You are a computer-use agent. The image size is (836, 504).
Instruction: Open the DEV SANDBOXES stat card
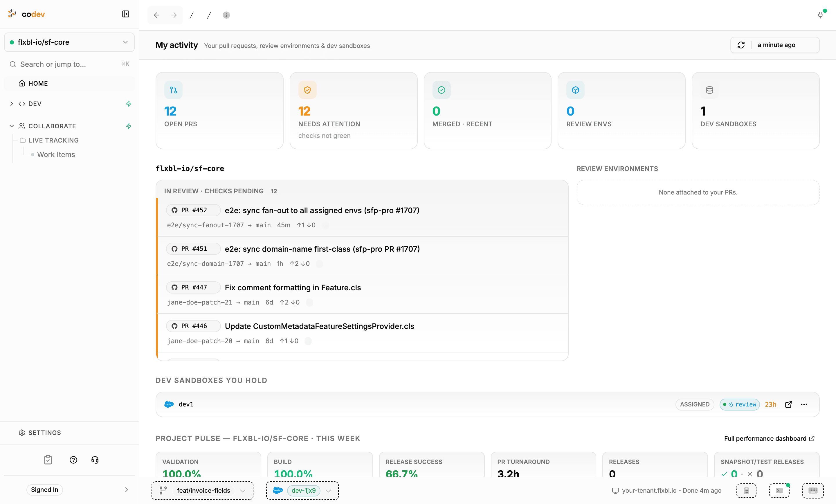(x=756, y=110)
